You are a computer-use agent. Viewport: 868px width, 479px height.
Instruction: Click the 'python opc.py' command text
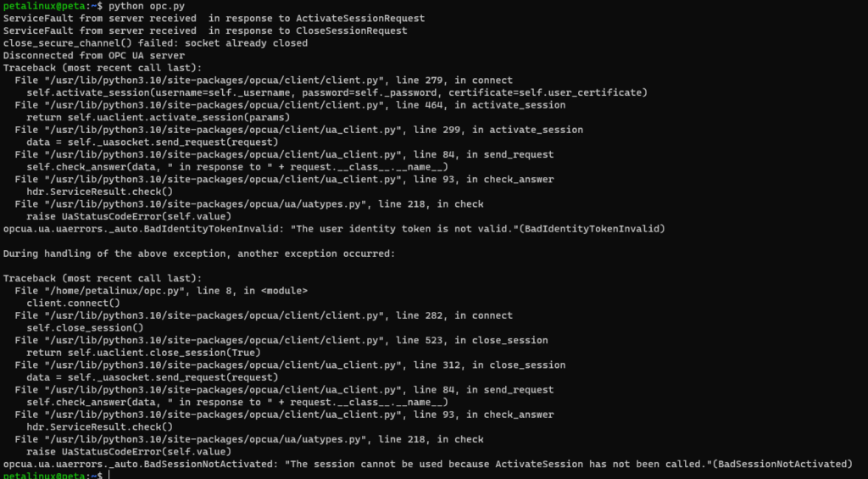[147, 6]
